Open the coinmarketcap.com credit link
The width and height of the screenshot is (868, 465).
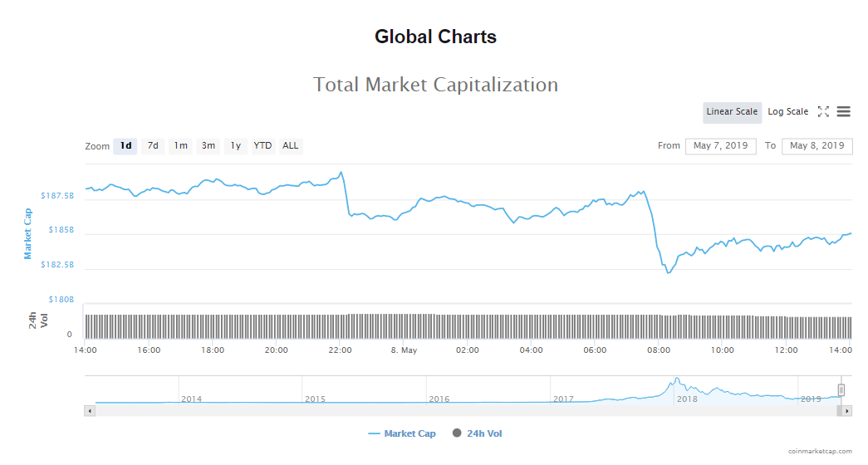tap(820, 451)
